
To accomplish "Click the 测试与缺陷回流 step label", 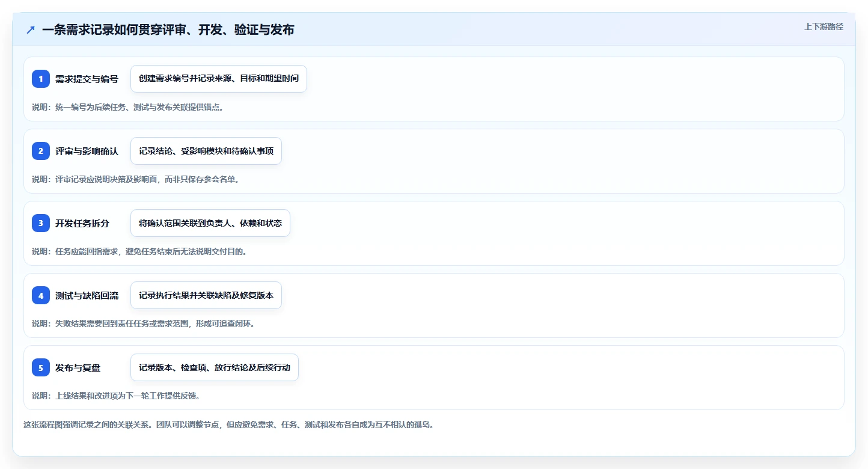I will pyautogui.click(x=87, y=295).
